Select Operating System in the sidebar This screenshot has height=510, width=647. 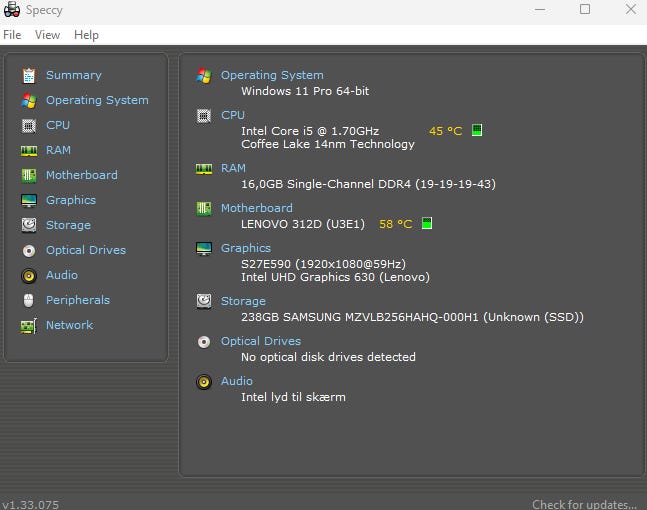click(x=97, y=100)
